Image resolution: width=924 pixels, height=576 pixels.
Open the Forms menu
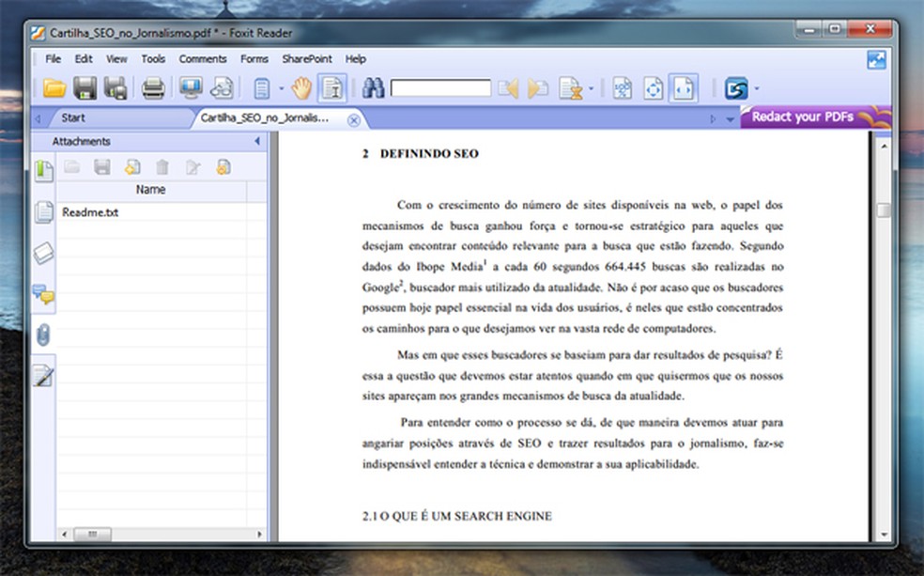click(254, 59)
